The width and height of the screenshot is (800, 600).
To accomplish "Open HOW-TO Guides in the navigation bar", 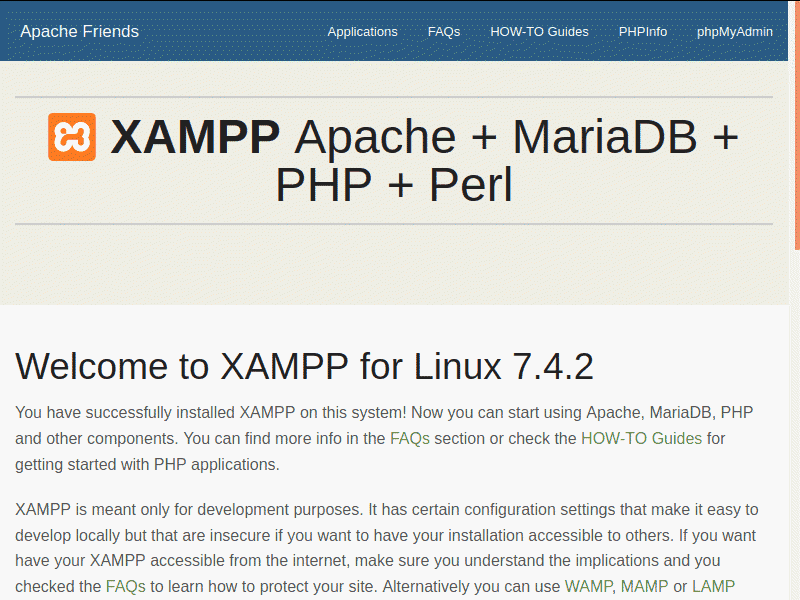I will click(539, 32).
